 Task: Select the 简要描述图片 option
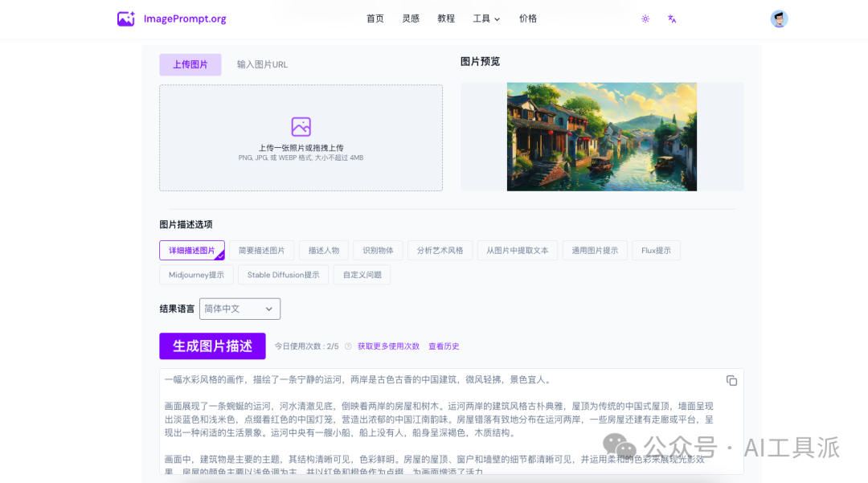[x=262, y=251]
